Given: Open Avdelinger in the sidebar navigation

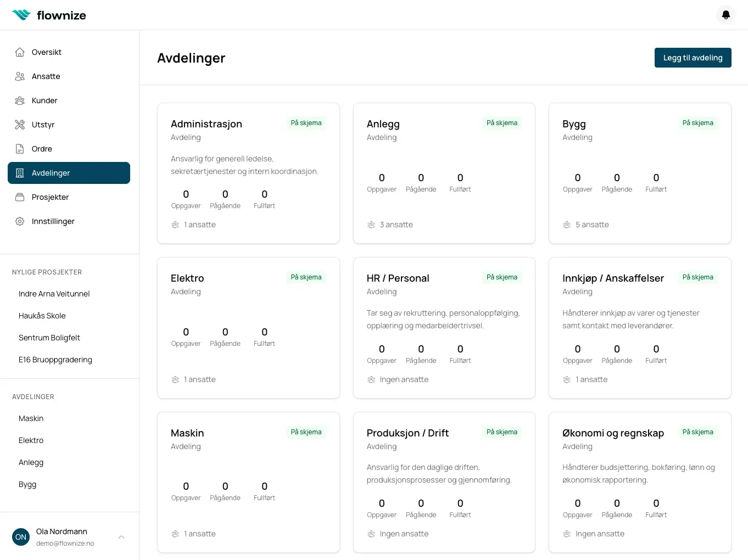Looking at the screenshot, I should 51,172.
